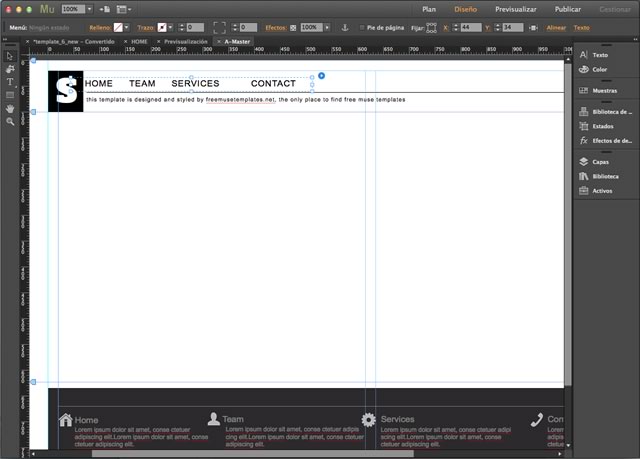
Task: Select the Selection arrow tool
Action: click(x=10, y=56)
